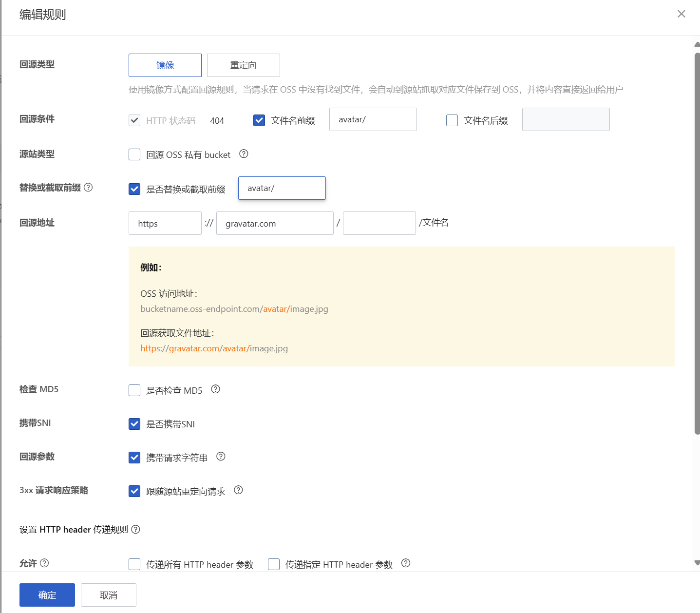700x613 pixels.
Task: Click the 取消 cancel button
Action: (109, 595)
